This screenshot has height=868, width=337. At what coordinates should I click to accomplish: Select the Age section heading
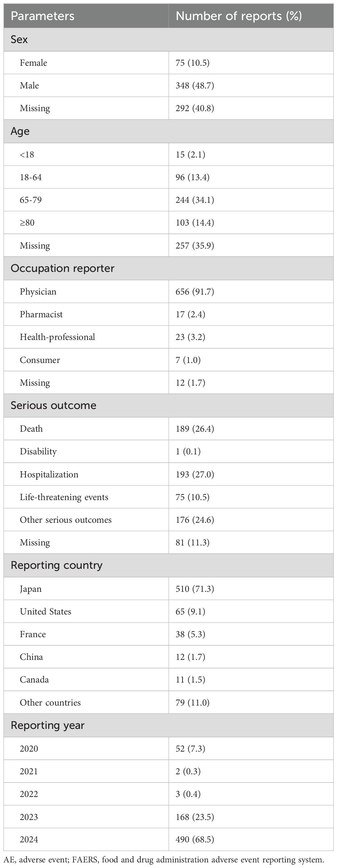point(20,131)
